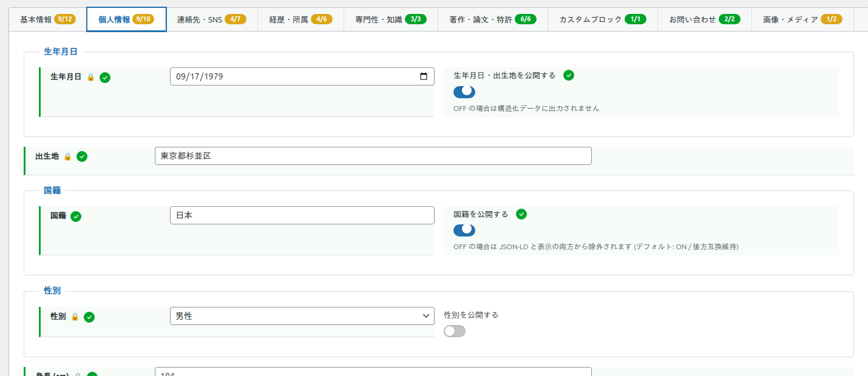This screenshot has height=376, width=868.
Task: Click the 性別 section heading
Action: (x=52, y=291)
